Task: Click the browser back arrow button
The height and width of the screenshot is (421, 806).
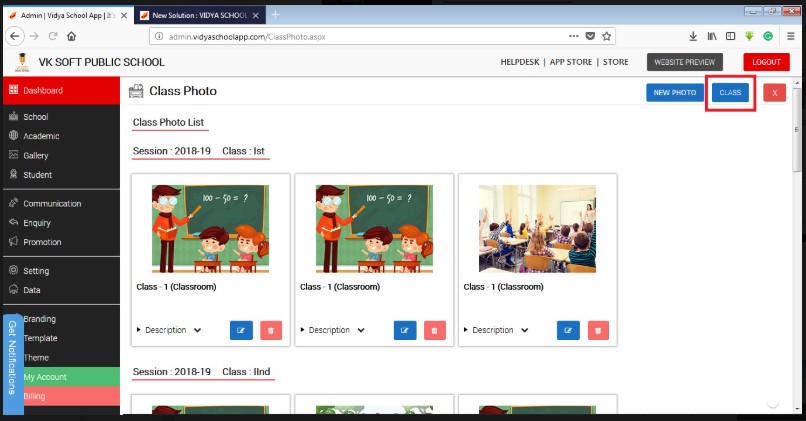Action: click(x=15, y=36)
